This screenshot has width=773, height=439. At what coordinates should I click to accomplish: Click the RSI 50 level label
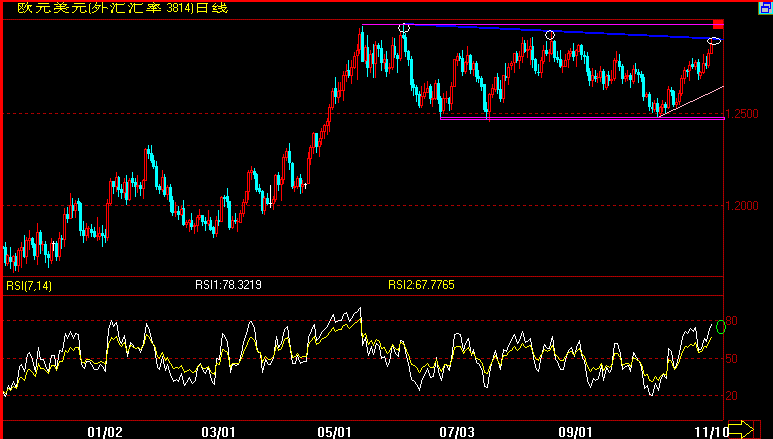pos(732,359)
